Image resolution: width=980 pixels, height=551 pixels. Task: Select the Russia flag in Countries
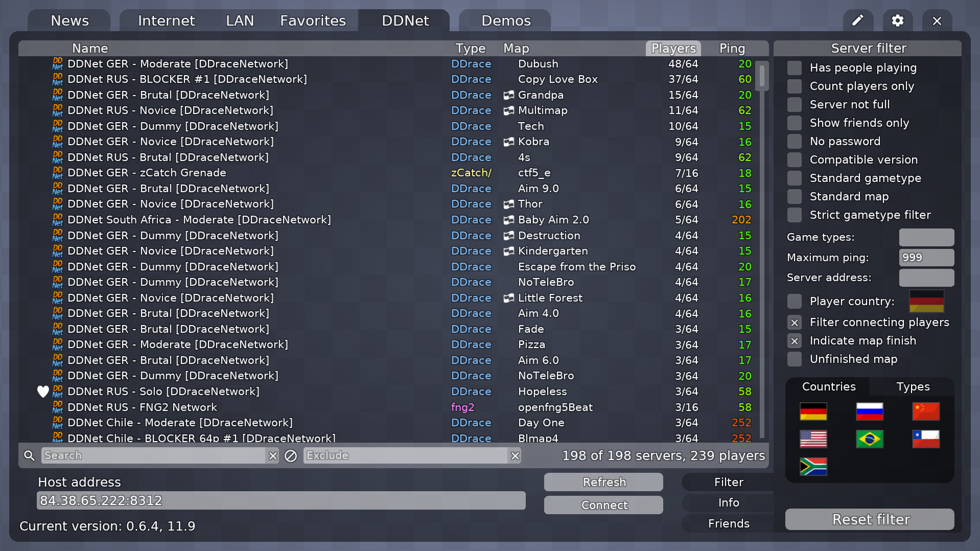(x=870, y=411)
